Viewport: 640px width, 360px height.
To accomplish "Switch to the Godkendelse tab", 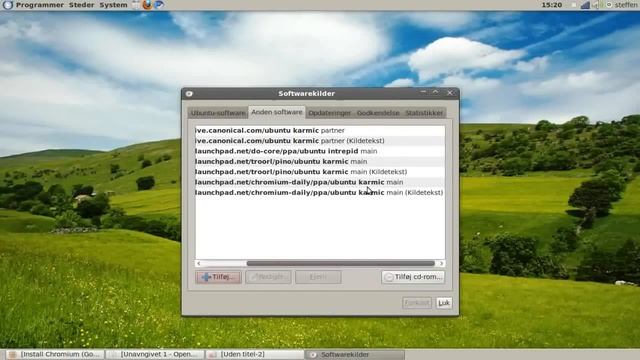I will pos(378,113).
